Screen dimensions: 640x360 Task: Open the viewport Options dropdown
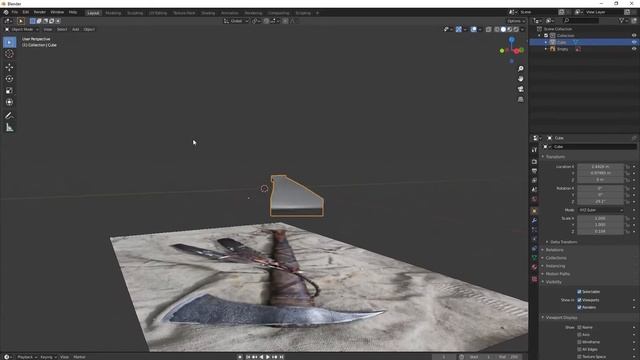[516, 21]
